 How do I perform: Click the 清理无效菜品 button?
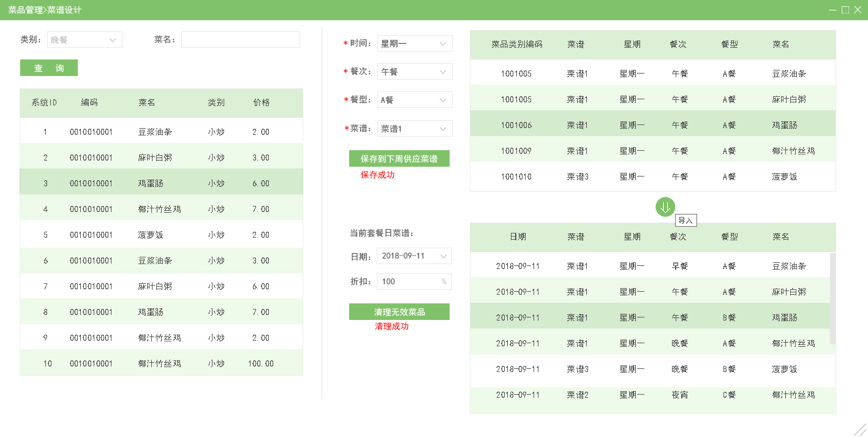tap(399, 311)
